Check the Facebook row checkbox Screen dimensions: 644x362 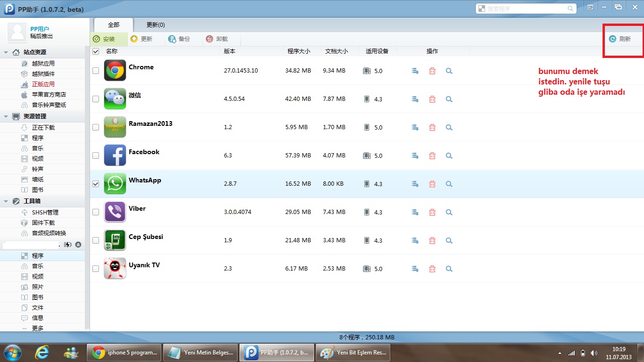96,156
